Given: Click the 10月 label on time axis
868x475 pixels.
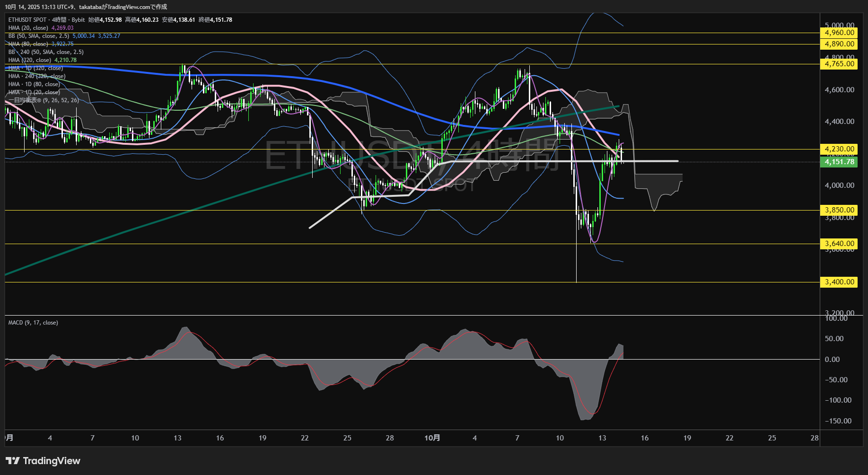Looking at the screenshot, I should coord(432,438).
